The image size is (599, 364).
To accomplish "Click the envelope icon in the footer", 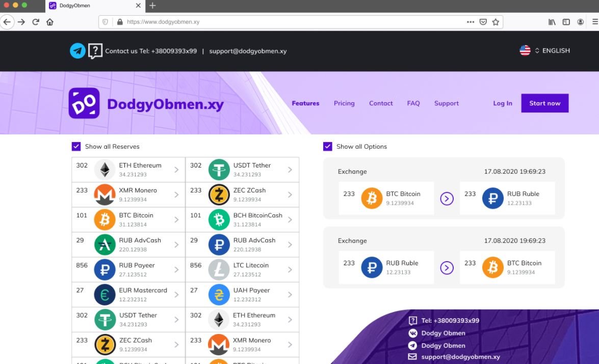I will point(412,357).
